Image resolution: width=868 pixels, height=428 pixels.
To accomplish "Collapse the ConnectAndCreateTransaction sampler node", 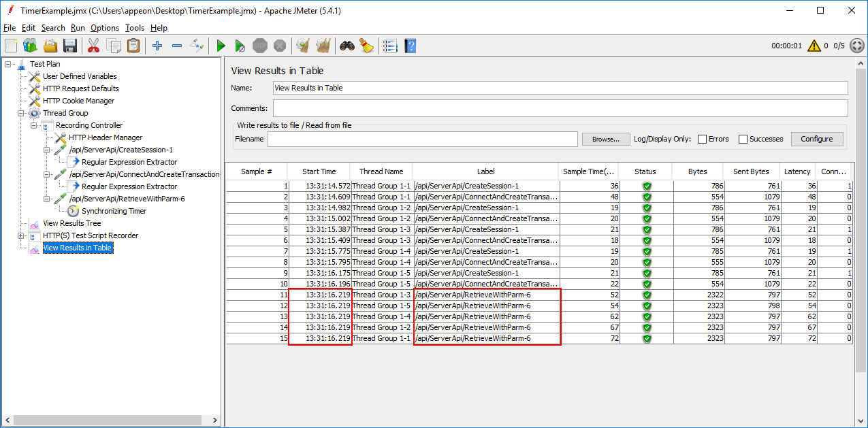I will pos(47,174).
